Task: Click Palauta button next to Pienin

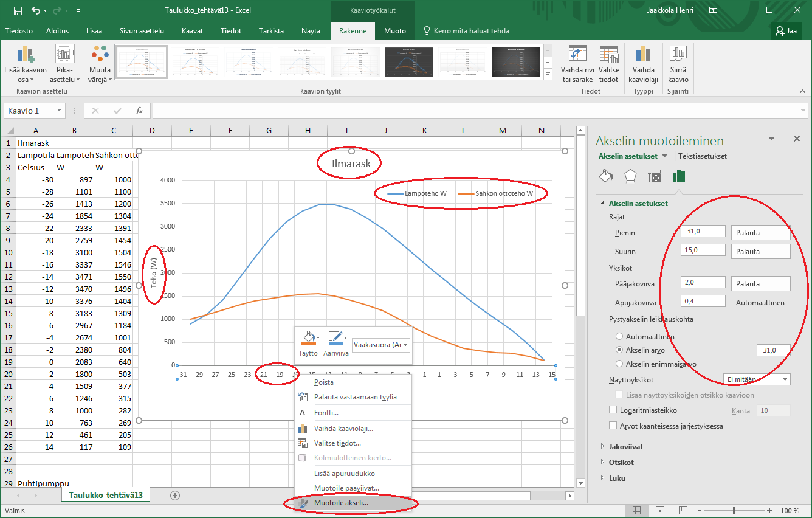Action: pyautogui.click(x=761, y=232)
